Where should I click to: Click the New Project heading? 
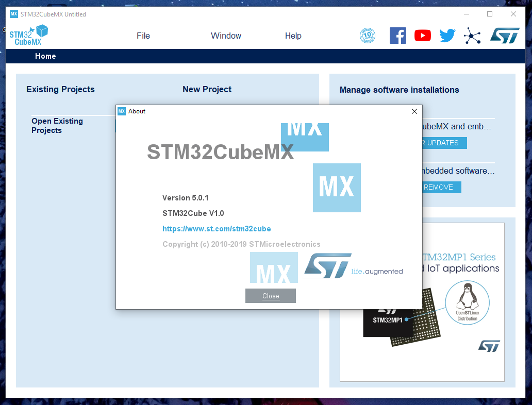207,89
